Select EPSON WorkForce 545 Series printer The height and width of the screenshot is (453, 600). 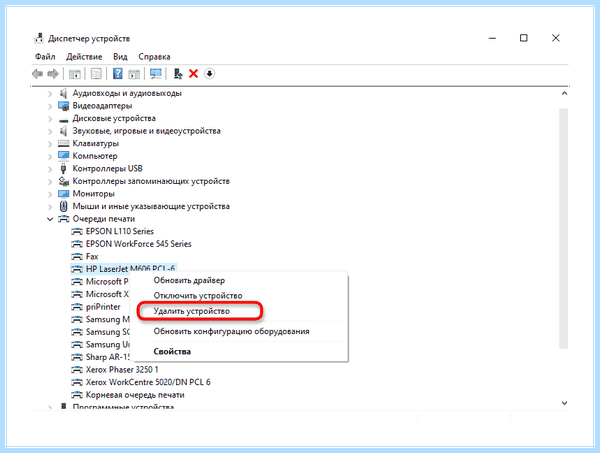pyautogui.click(x=139, y=244)
